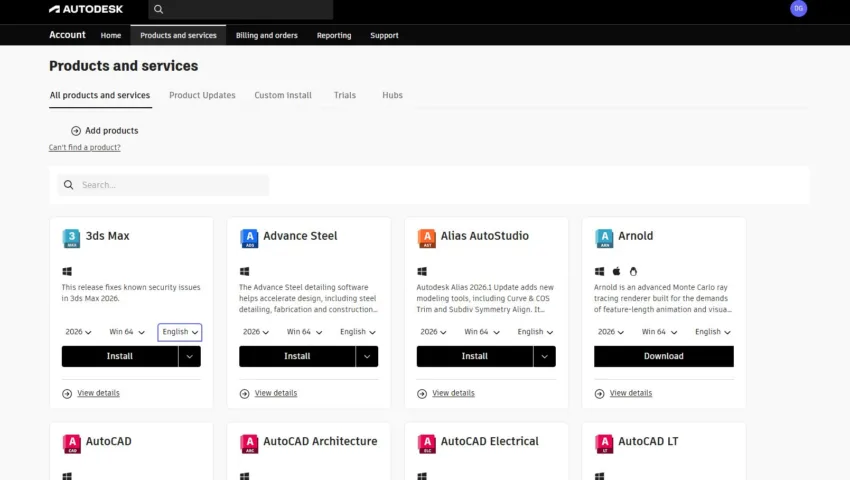Open Billing and orders
The height and width of the screenshot is (480, 850).
(x=267, y=35)
